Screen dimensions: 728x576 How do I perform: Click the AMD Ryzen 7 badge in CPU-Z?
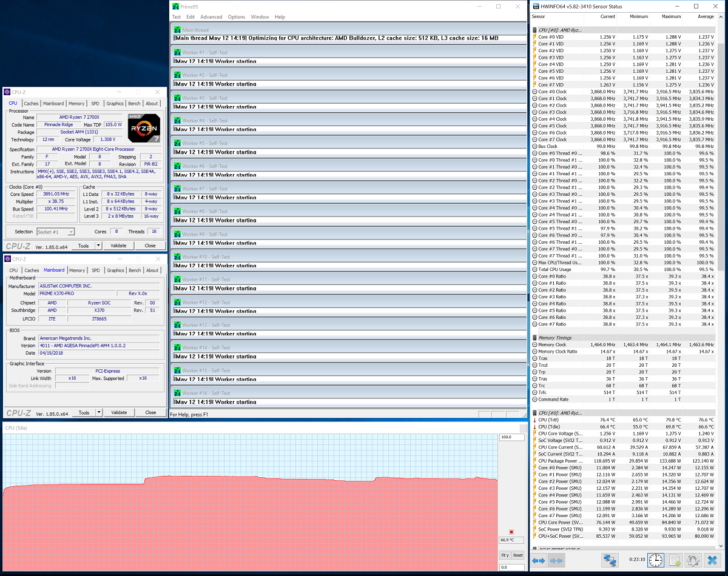(x=144, y=129)
